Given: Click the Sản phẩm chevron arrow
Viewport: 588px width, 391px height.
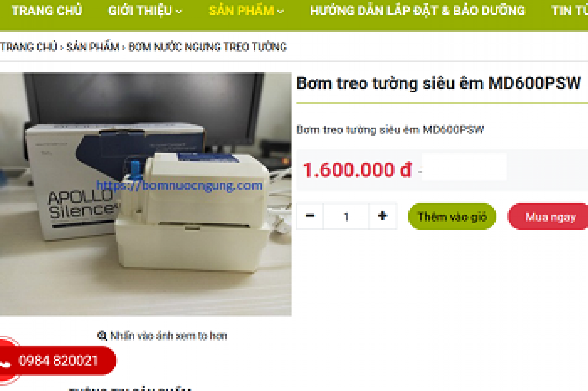Looking at the screenshot, I should pos(281,12).
